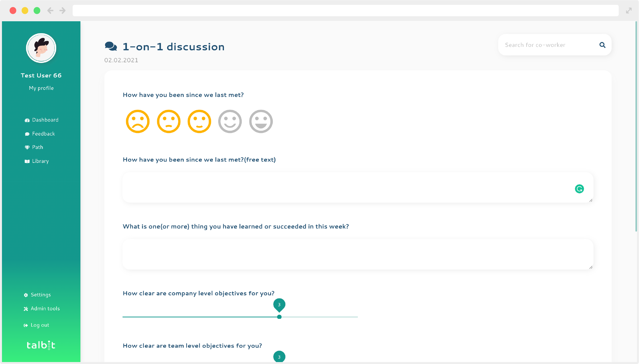Click the user avatar picture

click(41, 48)
